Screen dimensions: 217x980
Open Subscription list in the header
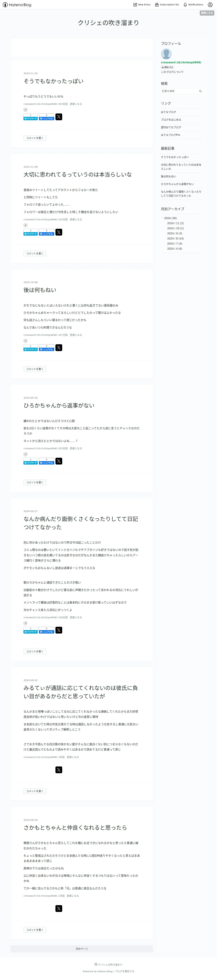pos(167,5)
